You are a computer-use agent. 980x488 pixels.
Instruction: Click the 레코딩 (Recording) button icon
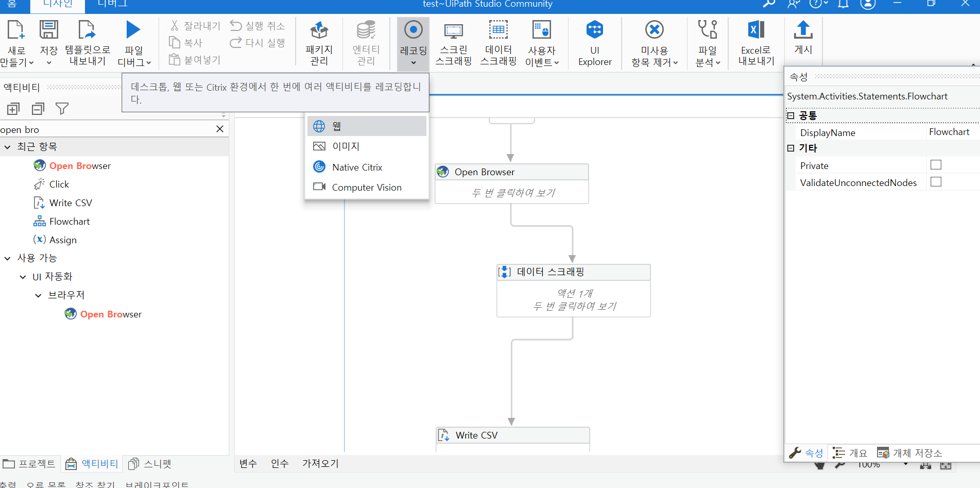coord(413,30)
